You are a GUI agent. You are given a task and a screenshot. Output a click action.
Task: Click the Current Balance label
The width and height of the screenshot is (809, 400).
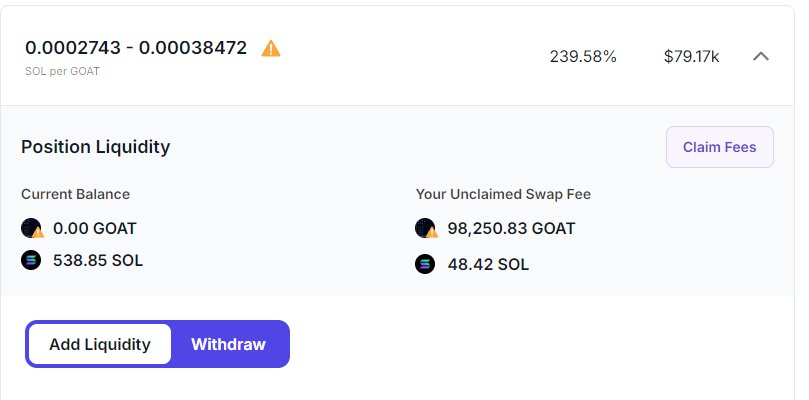75,194
